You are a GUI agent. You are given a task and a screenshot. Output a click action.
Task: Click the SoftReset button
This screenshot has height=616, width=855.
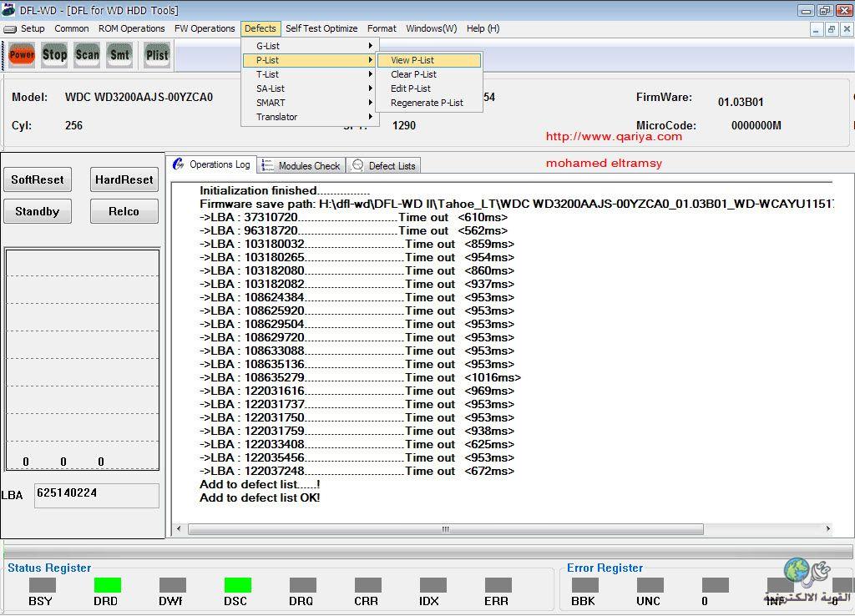[x=38, y=179]
